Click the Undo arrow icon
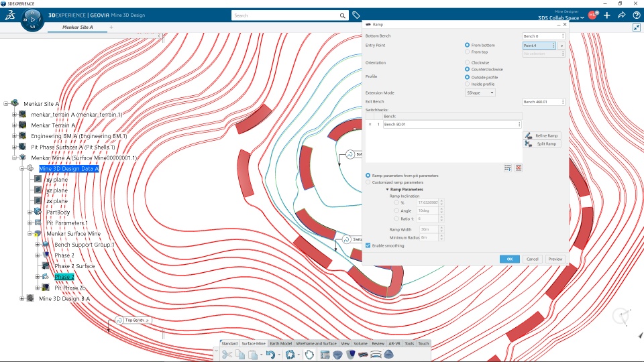 tap(270, 354)
